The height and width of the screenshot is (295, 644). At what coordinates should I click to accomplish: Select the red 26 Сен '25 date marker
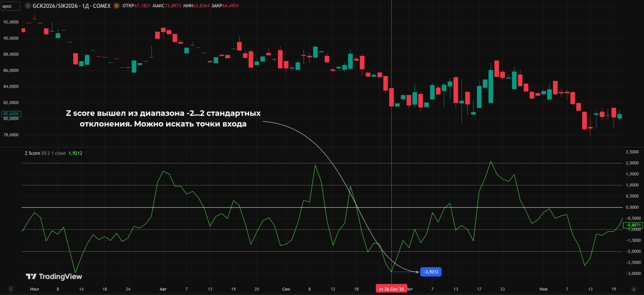[x=391, y=289]
